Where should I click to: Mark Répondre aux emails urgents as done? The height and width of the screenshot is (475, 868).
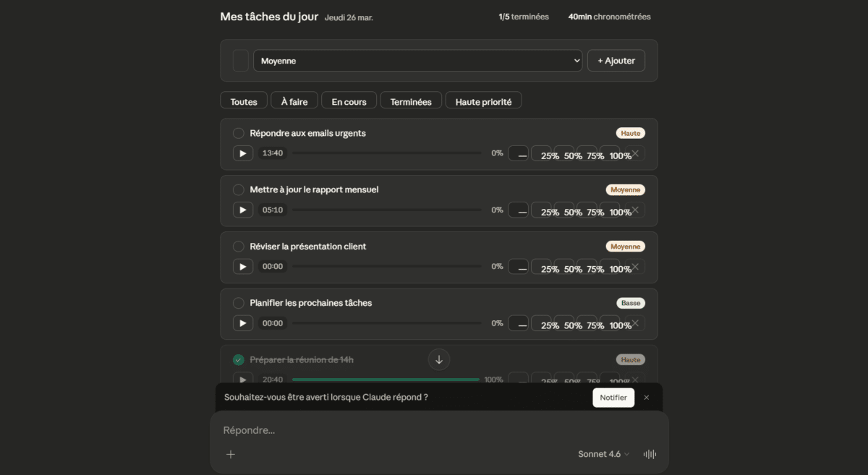[x=238, y=133]
